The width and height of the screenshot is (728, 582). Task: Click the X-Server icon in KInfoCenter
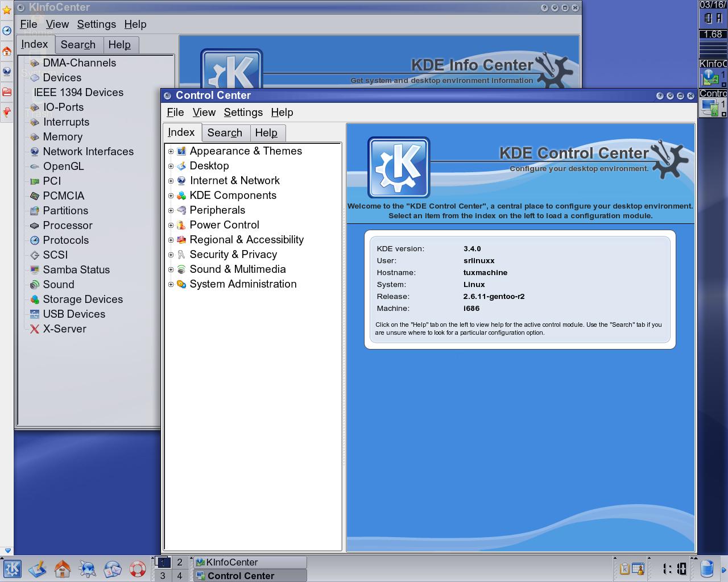coord(35,329)
